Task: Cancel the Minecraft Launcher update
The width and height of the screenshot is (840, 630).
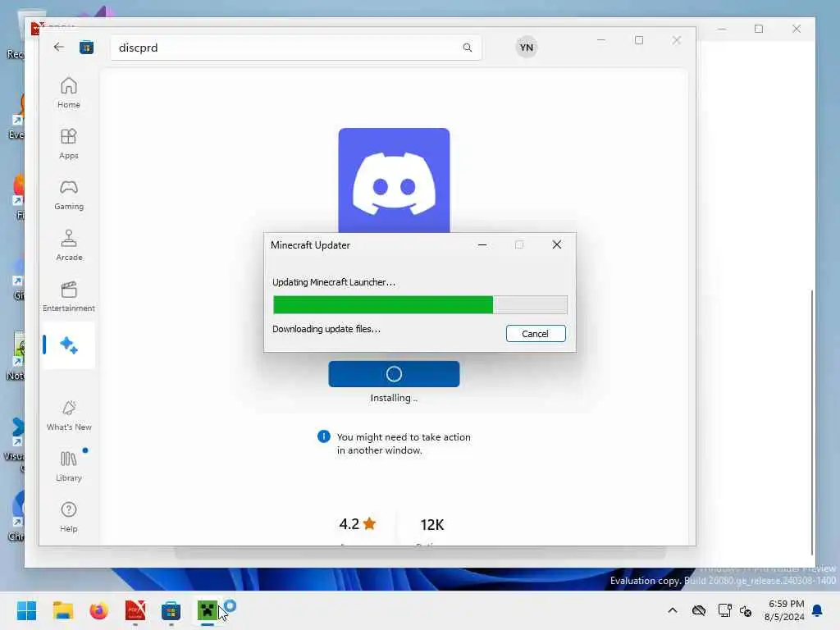Action: [535, 334]
